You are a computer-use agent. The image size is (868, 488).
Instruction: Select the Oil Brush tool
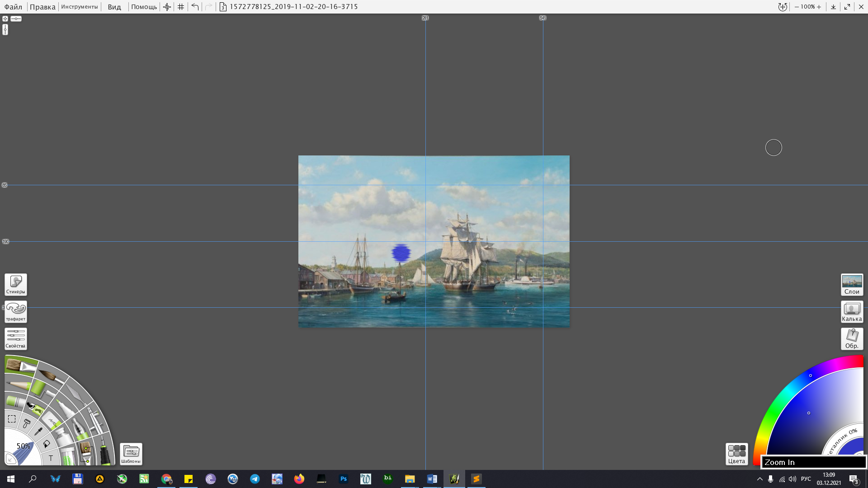20,365
